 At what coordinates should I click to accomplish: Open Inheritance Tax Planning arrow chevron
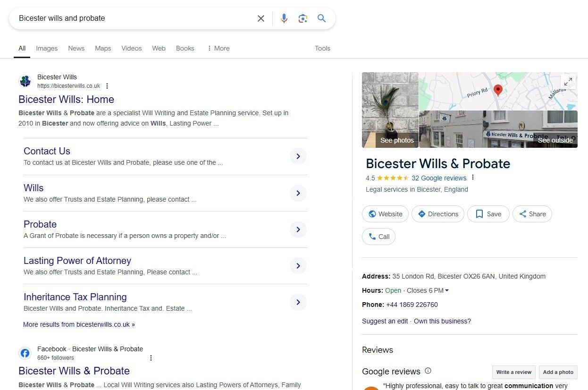(298, 302)
